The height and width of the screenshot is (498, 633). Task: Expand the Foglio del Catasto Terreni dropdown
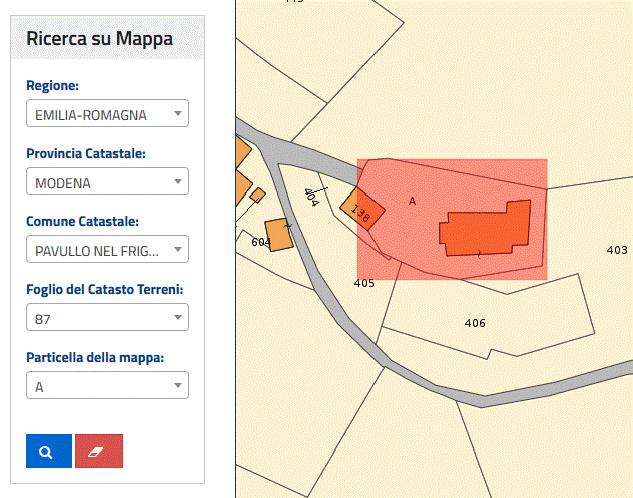tap(106, 318)
